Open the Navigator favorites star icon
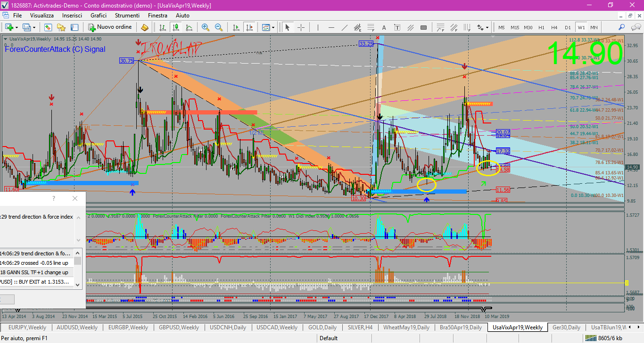 point(61,27)
